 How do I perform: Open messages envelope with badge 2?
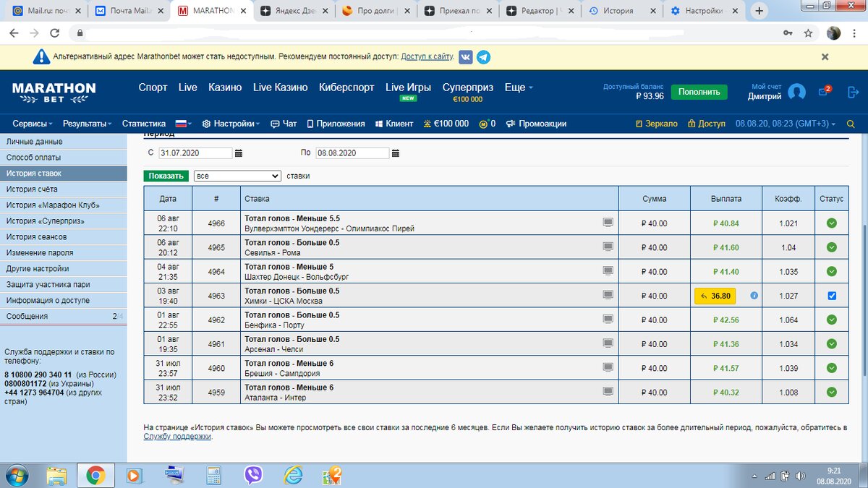pos(824,91)
